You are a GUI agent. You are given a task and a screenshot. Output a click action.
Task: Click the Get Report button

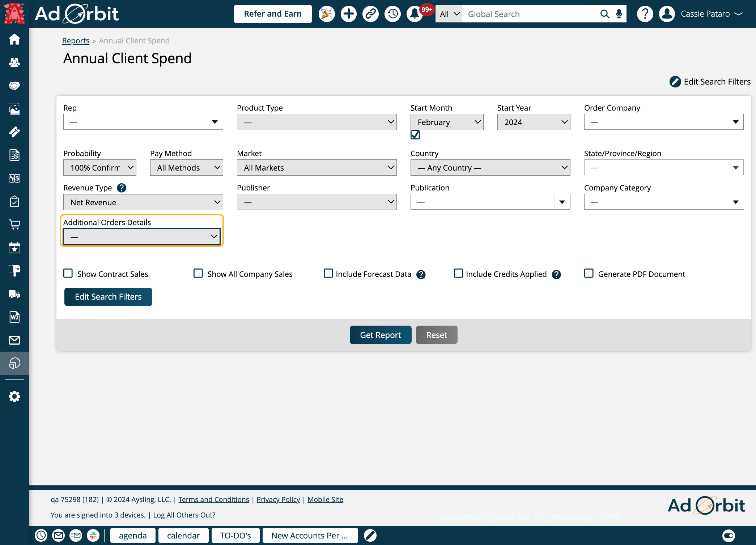[x=380, y=335]
